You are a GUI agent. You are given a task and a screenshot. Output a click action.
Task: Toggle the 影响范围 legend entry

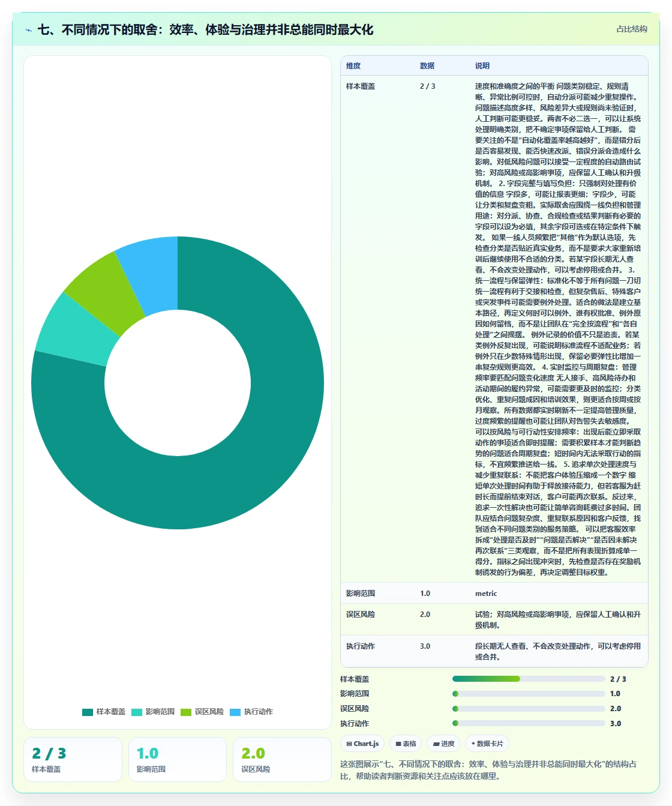153,712
